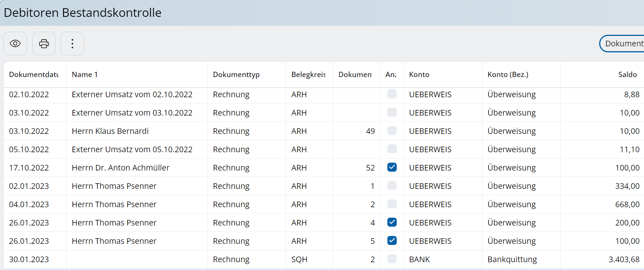The height and width of the screenshot is (270, 644).
Task: Sort by the Name 1 column header
Action: pos(85,74)
